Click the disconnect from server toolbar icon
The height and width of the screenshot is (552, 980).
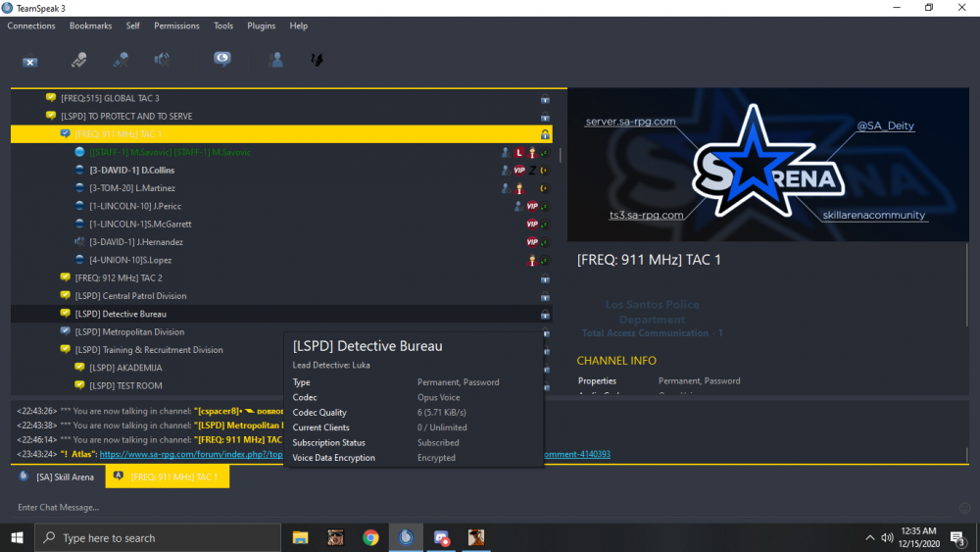coord(30,60)
